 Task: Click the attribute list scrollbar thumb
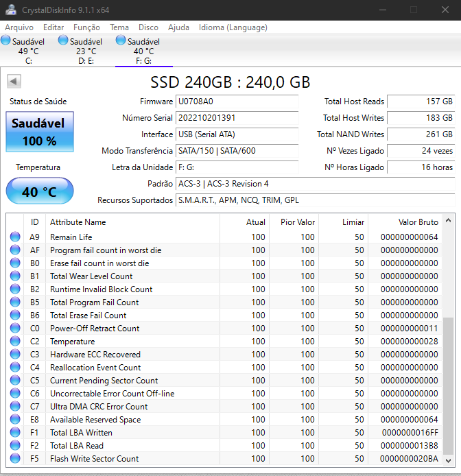[448, 386]
